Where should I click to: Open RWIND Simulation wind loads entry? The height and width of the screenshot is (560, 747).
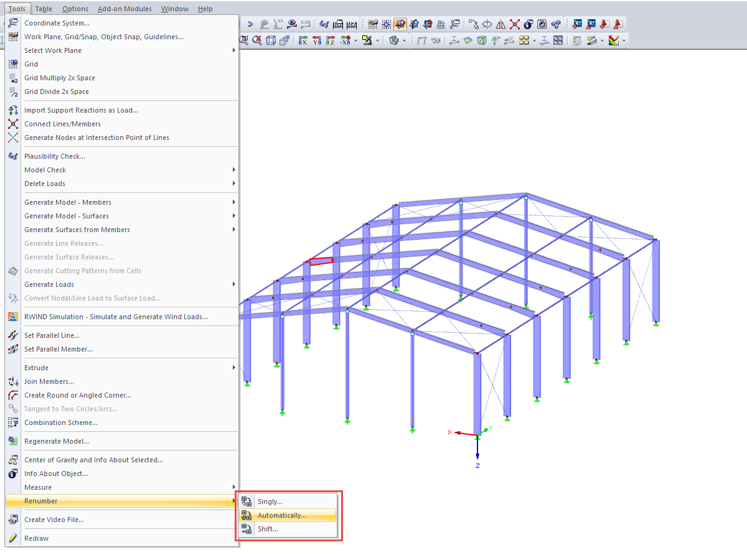(121, 317)
